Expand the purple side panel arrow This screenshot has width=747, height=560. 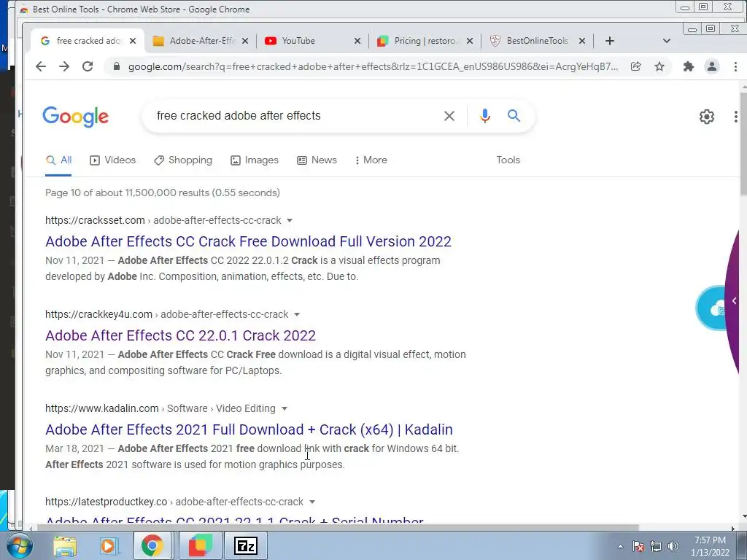coord(734,301)
